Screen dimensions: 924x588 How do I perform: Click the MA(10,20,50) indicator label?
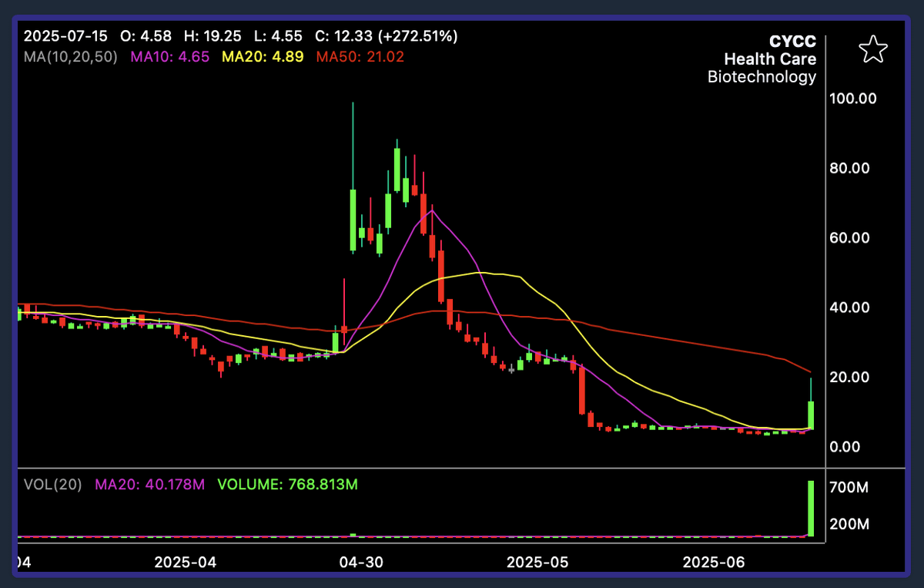click(71, 57)
